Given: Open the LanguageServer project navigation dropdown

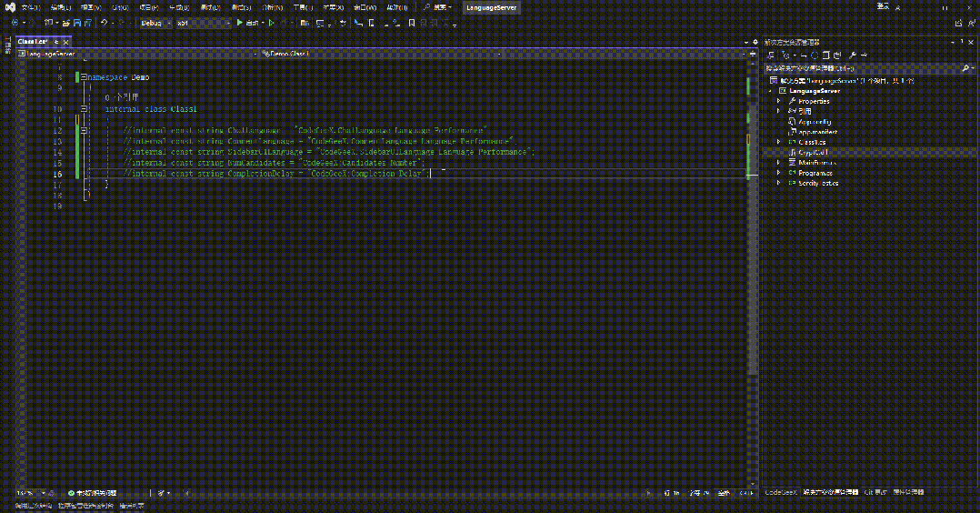Looking at the screenshot, I should (x=137, y=54).
